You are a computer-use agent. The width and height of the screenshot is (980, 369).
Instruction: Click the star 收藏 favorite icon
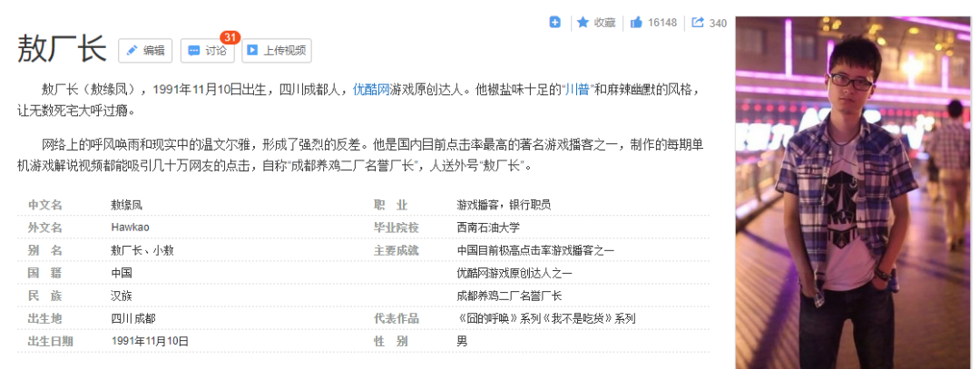tap(583, 23)
